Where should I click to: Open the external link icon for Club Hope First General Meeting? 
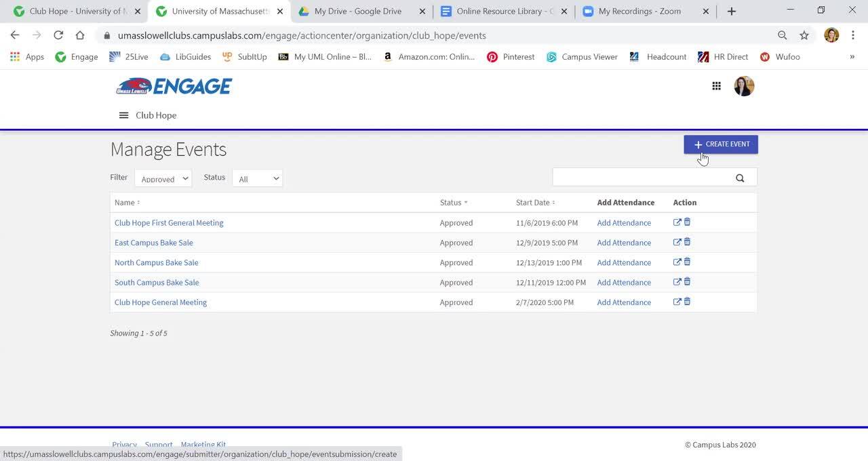pos(677,222)
